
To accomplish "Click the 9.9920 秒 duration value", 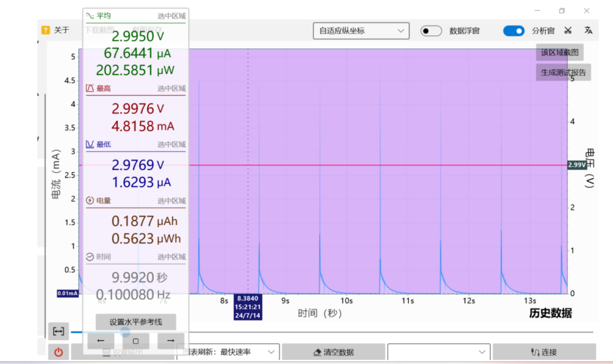I will (139, 277).
